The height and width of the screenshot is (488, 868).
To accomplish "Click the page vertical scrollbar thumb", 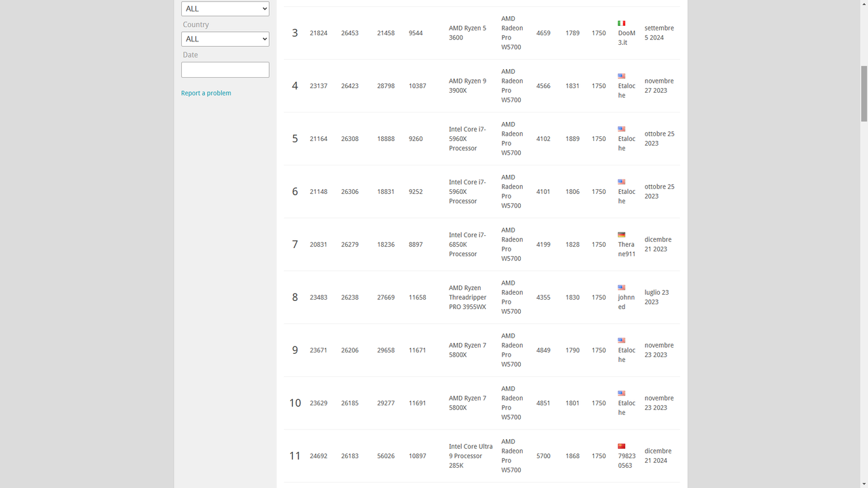I will 864,94.
